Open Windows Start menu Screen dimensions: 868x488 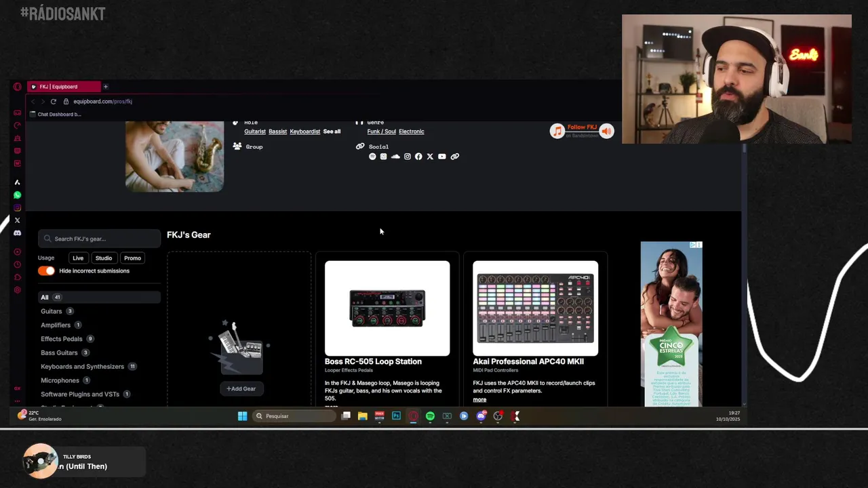tap(242, 416)
